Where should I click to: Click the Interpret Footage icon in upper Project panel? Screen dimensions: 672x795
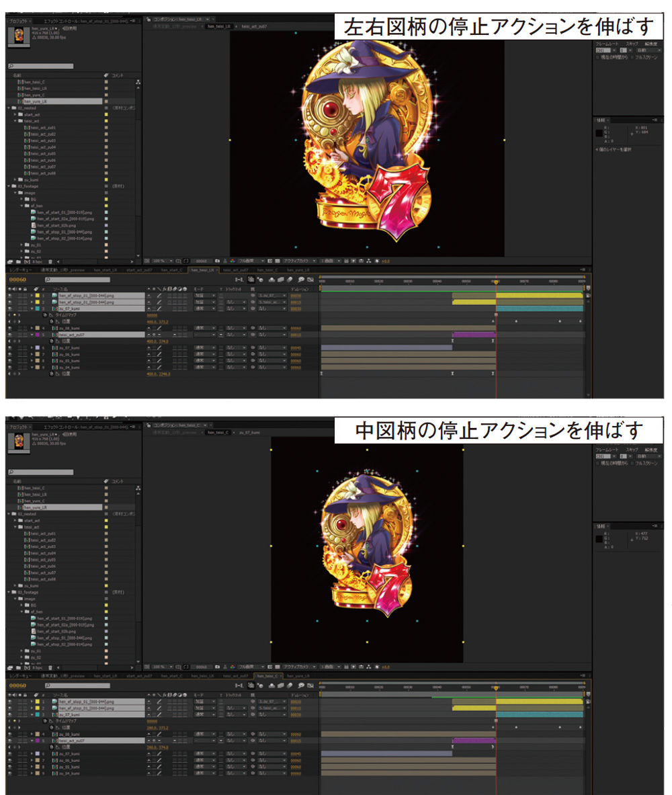(10, 261)
